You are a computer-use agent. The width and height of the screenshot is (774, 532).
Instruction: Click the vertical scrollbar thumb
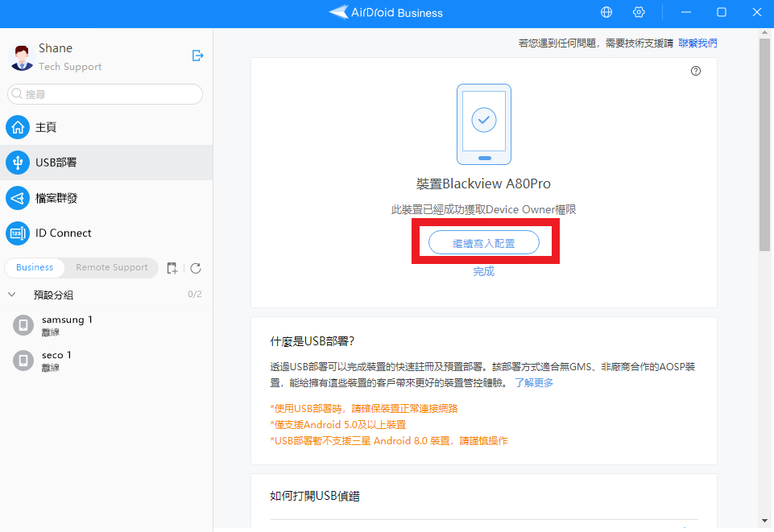click(764, 145)
